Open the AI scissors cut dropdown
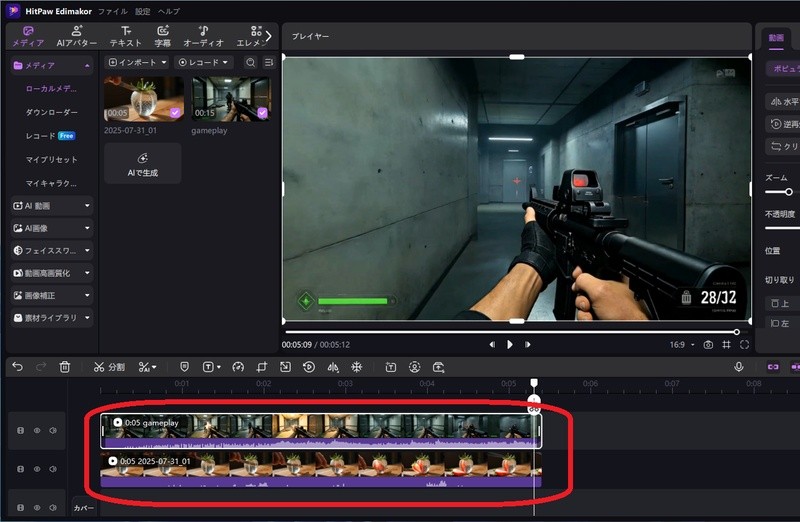800x522 pixels. click(x=147, y=367)
